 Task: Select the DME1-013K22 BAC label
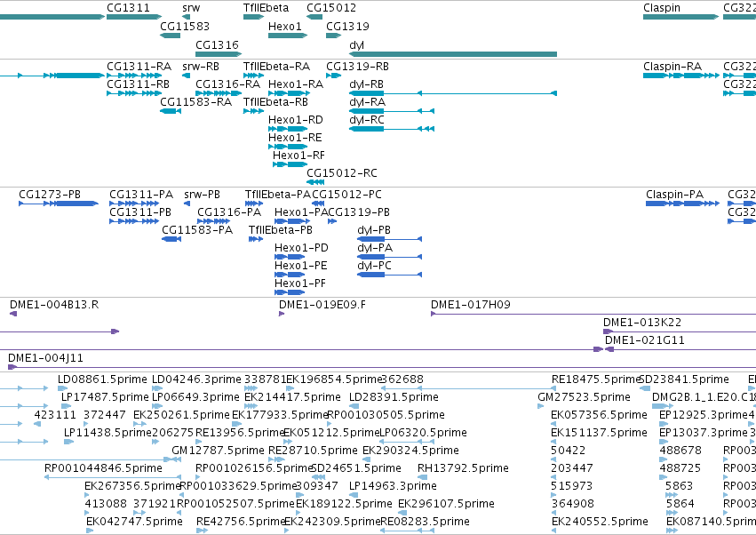pyautogui.click(x=642, y=323)
